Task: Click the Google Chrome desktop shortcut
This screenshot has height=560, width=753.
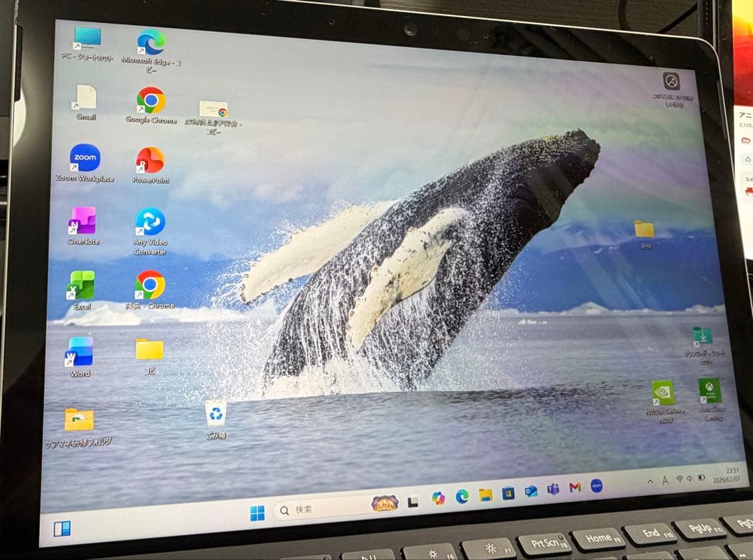Action: (151, 102)
